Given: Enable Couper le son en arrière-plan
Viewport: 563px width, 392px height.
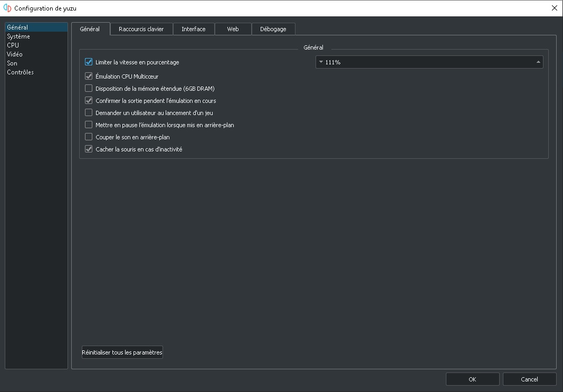Looking at the screenshot, I should [89, 137].
